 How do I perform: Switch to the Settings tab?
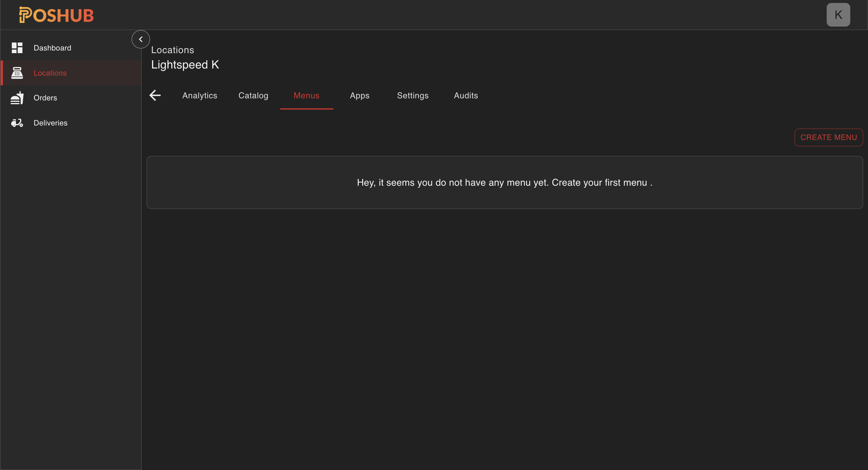pyautogui.click(x=412, y=95)
